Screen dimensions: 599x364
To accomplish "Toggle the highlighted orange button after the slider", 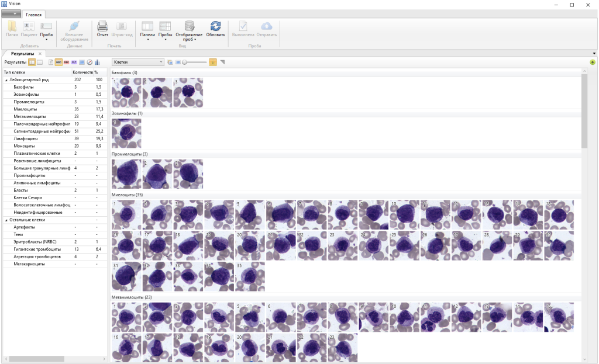I will (213, 62).
